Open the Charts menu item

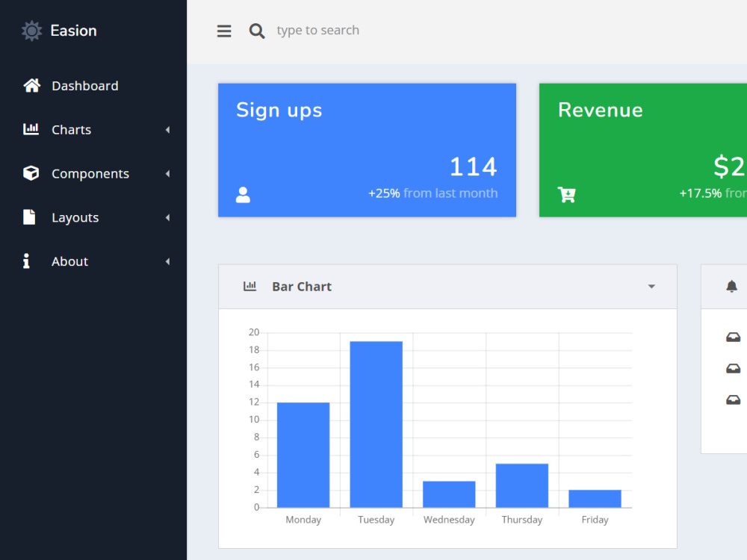point(93,129)
